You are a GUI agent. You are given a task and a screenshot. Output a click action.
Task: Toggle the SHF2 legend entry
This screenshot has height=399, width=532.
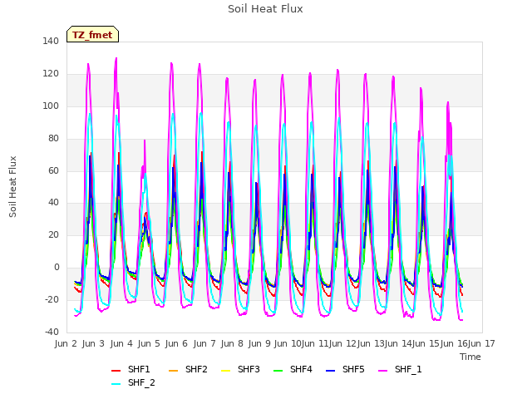[x=188, y=369]
